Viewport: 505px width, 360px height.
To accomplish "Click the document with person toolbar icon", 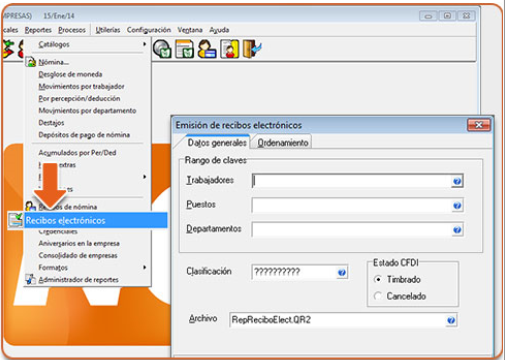I will (229, 49).
